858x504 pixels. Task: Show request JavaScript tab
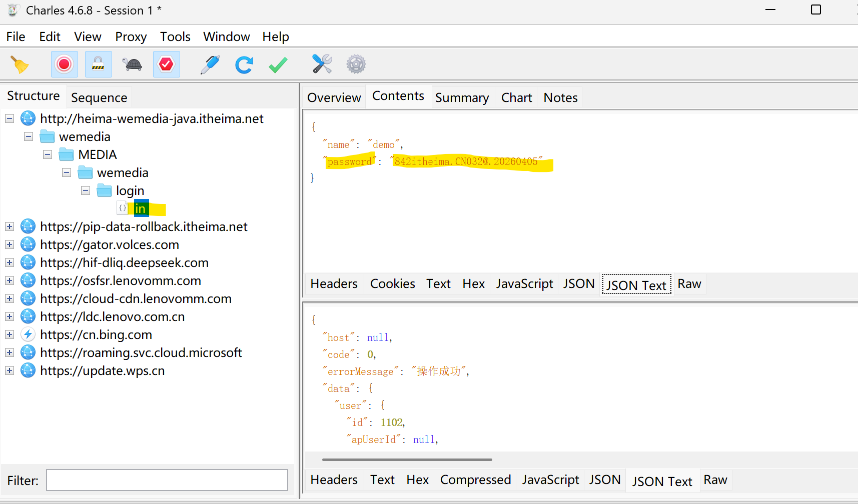[x=524, y=284]
